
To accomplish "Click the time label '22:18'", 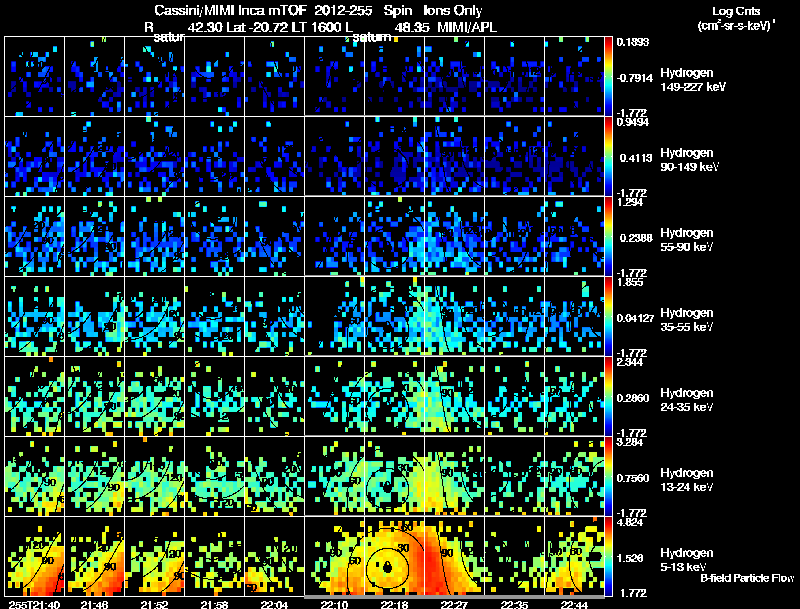I will point(394,604).
